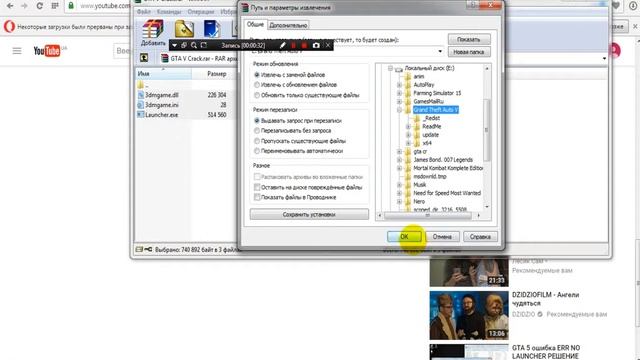Pause recording with the red pause icon
The width and height of the screenshot is (640, 360).
click(293, 45)
